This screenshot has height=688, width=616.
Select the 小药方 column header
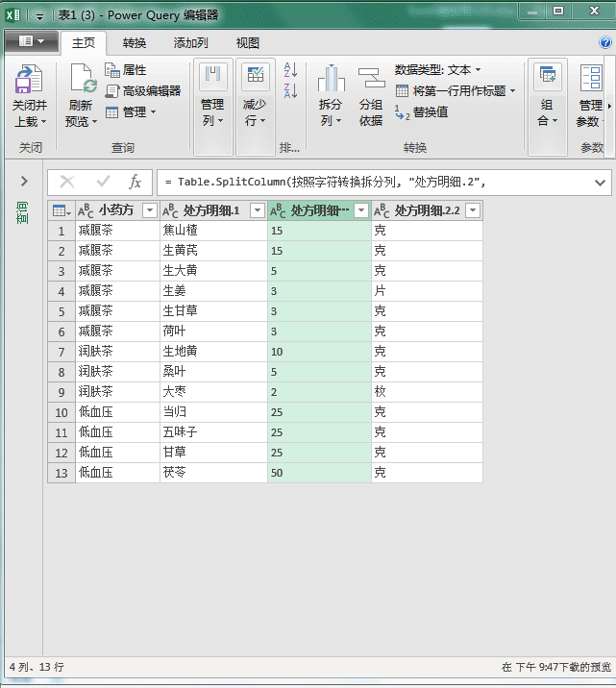pyautogui.click(x=116, y=210)
